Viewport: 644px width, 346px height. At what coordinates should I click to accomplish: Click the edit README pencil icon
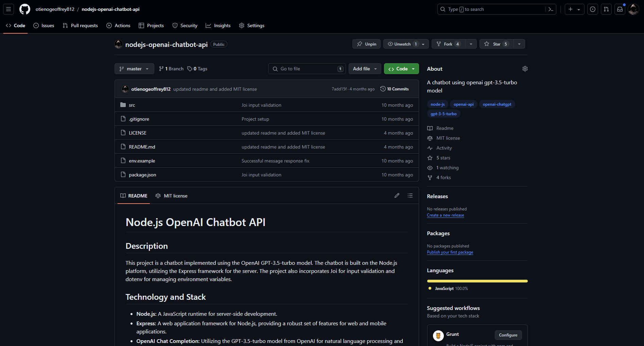coord(397,195)
